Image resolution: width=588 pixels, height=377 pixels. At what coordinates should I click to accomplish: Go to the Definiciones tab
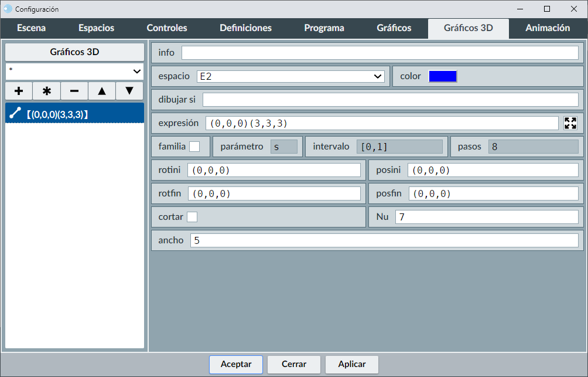[245, 28]
